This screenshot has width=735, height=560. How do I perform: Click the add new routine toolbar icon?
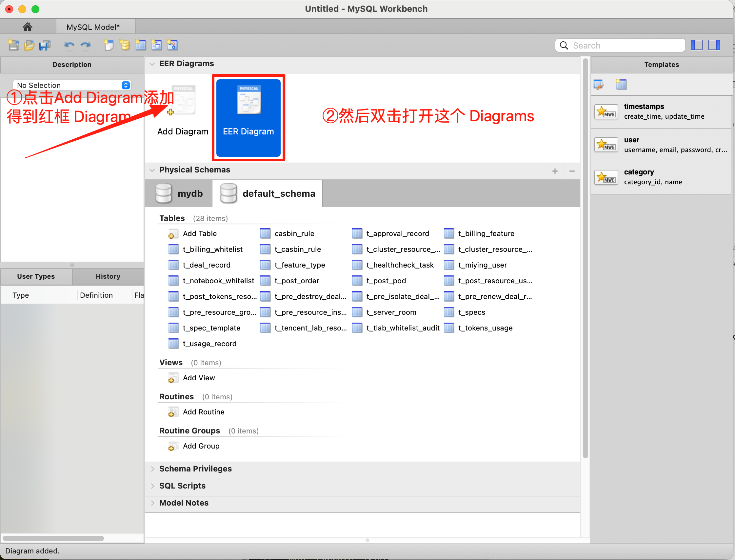point(172,45)
